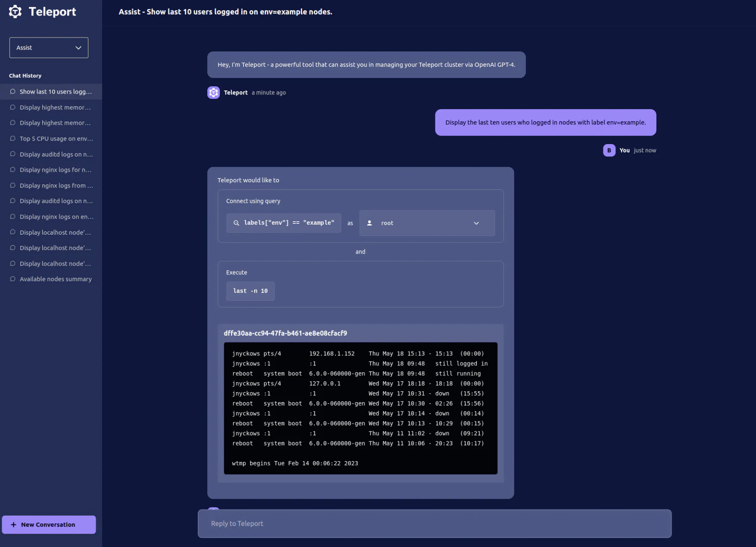The image size is (756, 547).
Task: Click the 'Chat History' heading
Action: click(x=25, y=75)
